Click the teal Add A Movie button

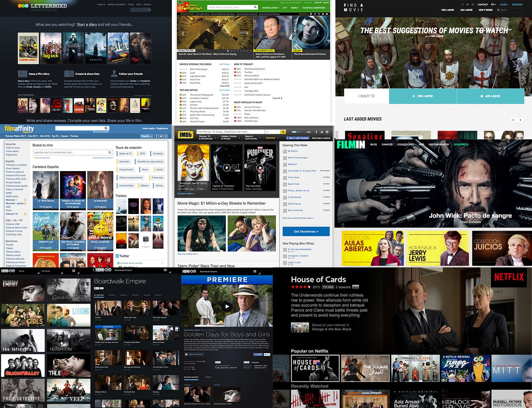coord(490,96)
